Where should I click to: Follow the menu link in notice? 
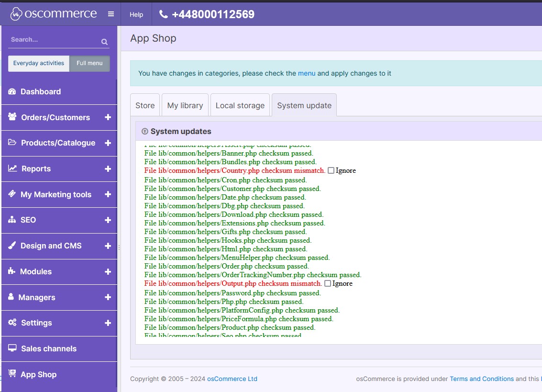(x=307, y=73)
